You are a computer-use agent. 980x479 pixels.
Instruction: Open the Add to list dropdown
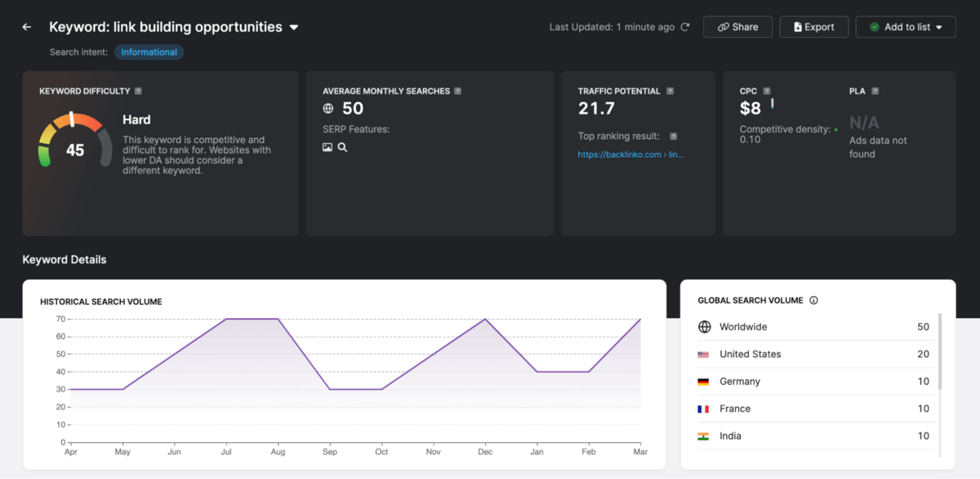click(905, 27)
